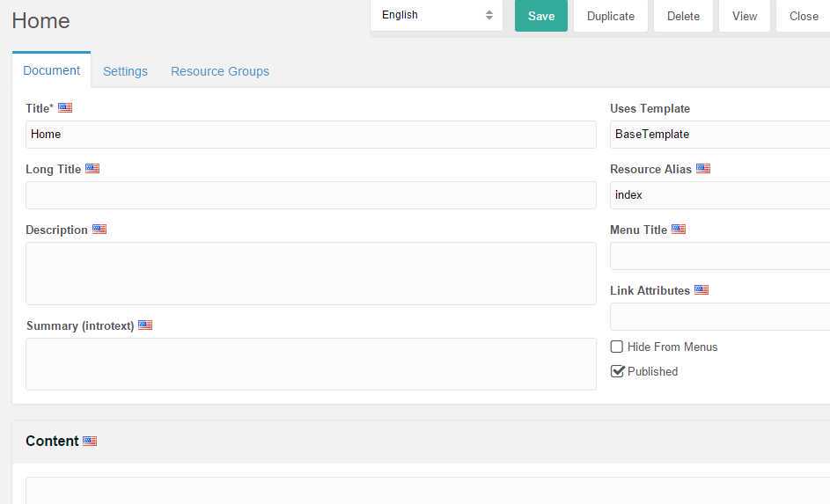Focus the Title field containing Home
830x504 pixels.
pyautogui.click(x=311, y=135)
